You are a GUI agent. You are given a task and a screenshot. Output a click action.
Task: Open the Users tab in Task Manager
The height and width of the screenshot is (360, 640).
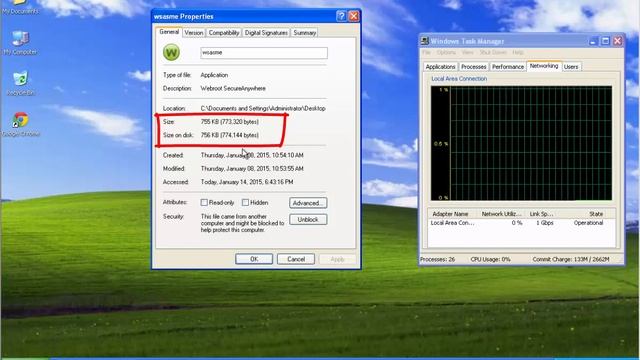pyautogui.click(x=571, y=67)
